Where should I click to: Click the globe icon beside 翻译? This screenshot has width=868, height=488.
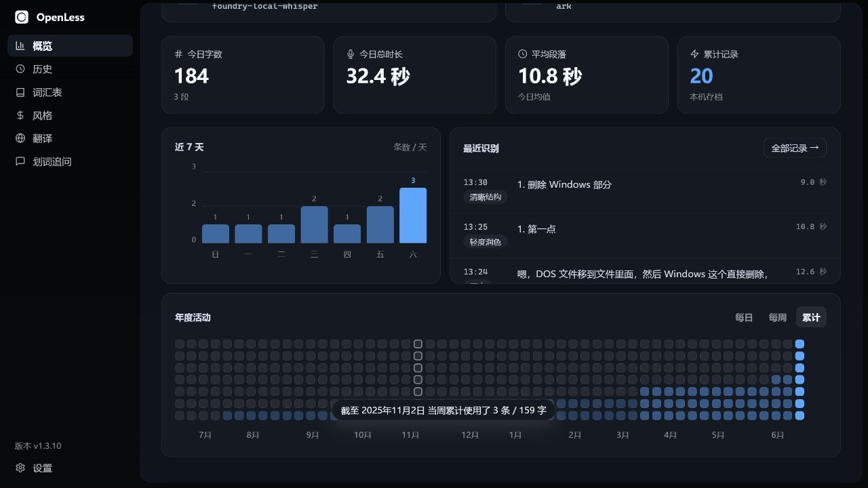(x=20, y=138)
